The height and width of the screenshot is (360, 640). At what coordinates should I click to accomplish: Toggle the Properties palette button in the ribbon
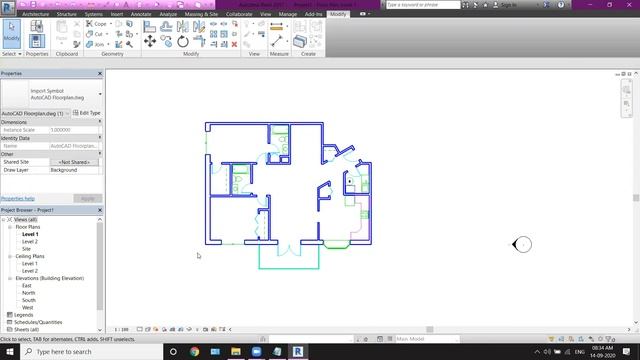coord(36,41)
